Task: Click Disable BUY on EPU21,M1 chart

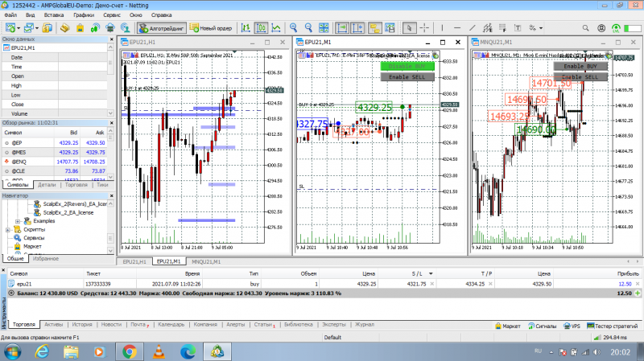Action: pos(407,66)
